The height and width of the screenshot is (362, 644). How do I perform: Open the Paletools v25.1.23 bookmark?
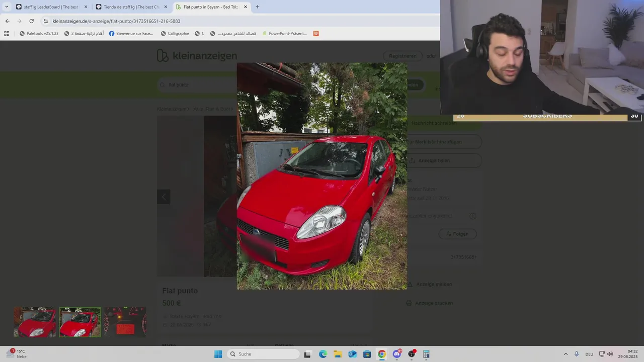click(x=39, y=34)
